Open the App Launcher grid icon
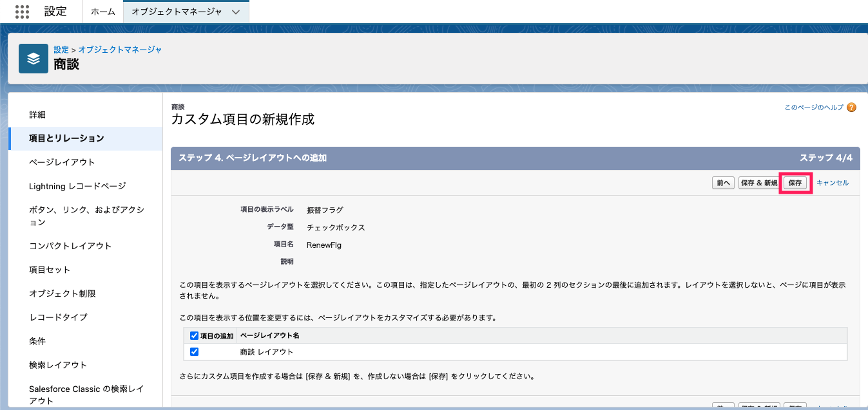Image resolution: width=868 pixels, height=410 pixels. pyautogui.click(x=22, y=12)
